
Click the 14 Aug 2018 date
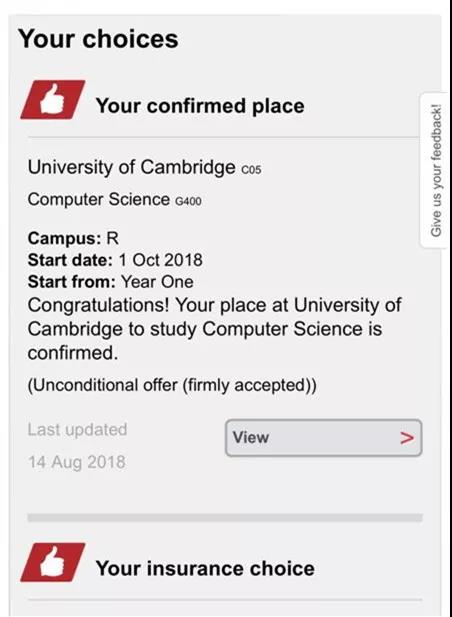[77, 462]
